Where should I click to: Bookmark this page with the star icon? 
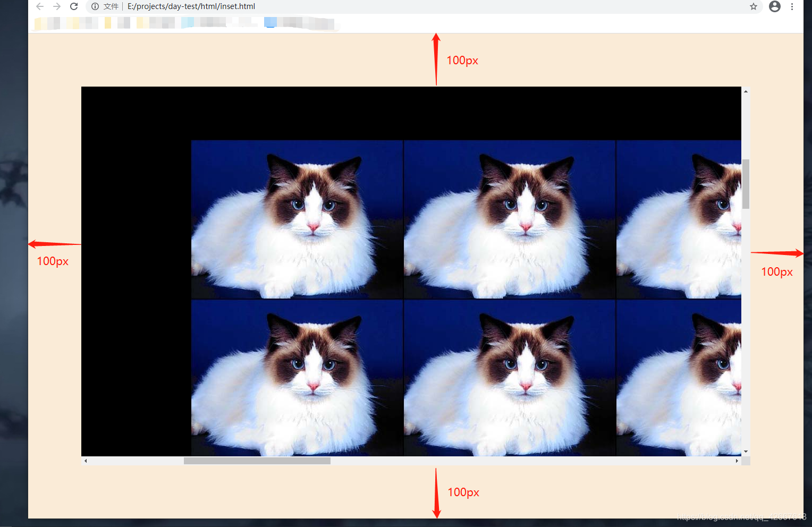tap(754, 6)
